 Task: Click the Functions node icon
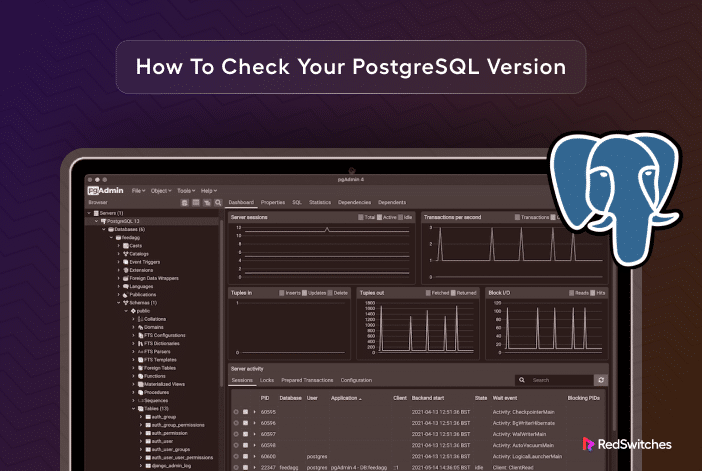(x=141, y=376)
